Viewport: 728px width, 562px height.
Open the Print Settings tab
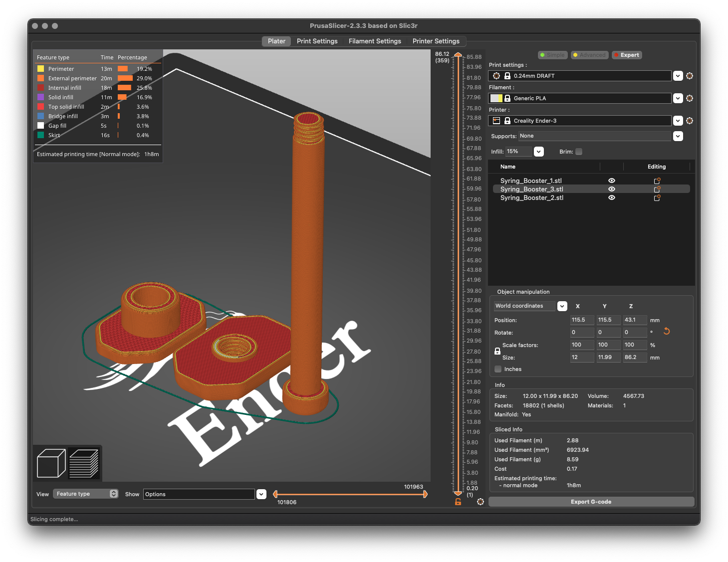[x=317, y=41]
